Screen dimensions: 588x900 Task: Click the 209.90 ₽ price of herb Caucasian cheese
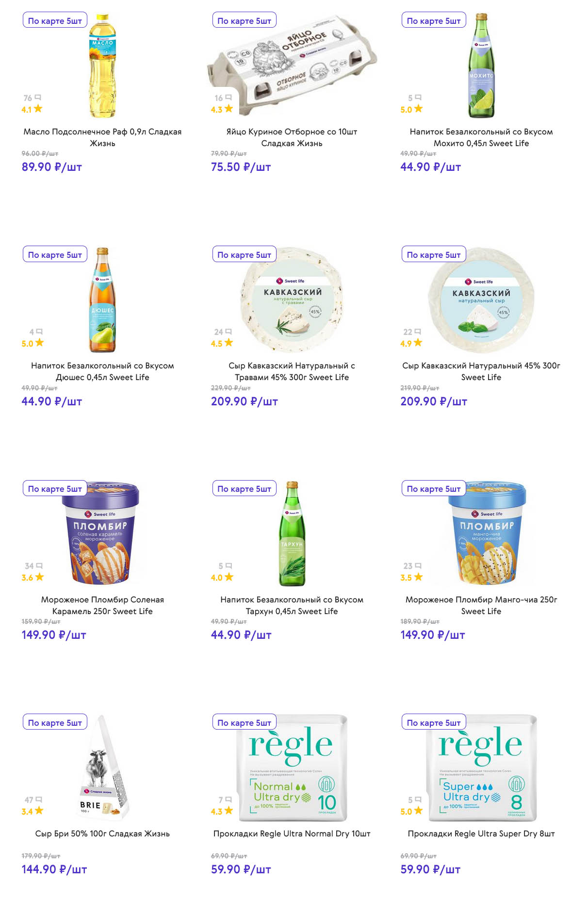(x=244, y=401)
